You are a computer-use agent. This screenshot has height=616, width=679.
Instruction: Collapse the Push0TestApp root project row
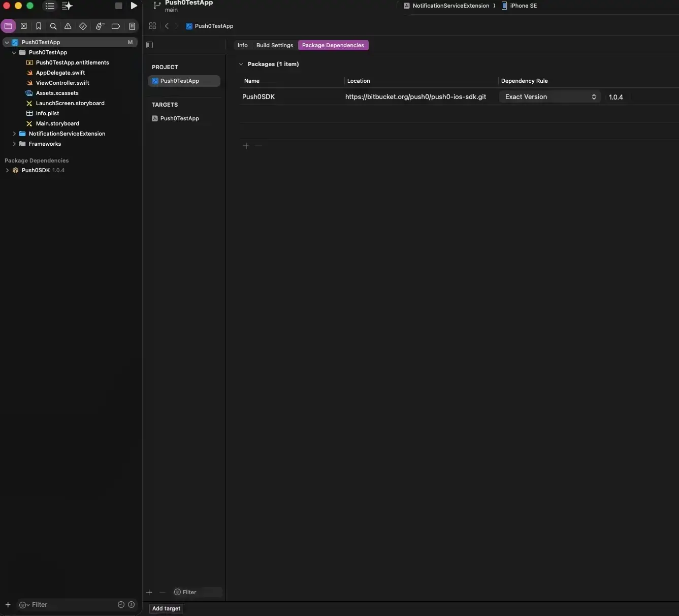(x=7, y=42)
